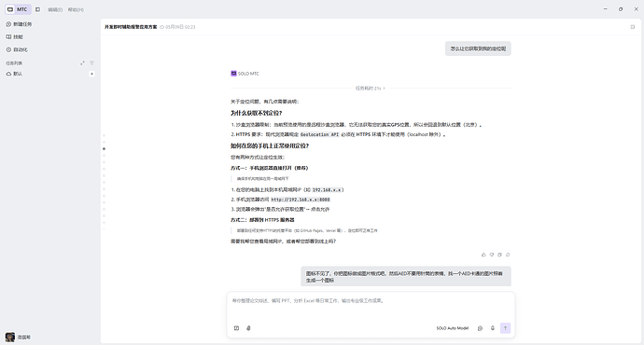The width and height of the screenshot is (644, 345).
Task: Expand the 任务耗时 21s details
Action: coord(371,89)
